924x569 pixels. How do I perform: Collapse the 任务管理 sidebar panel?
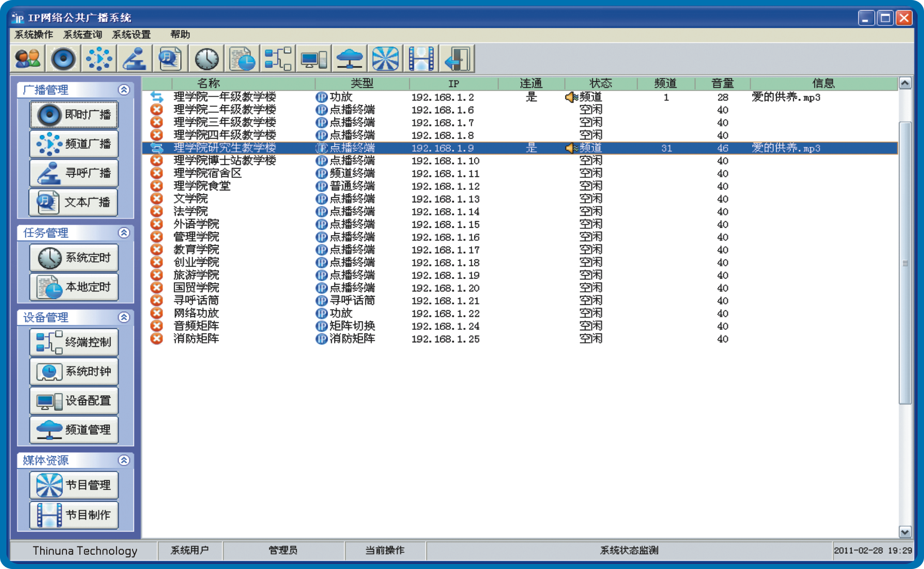124,233
